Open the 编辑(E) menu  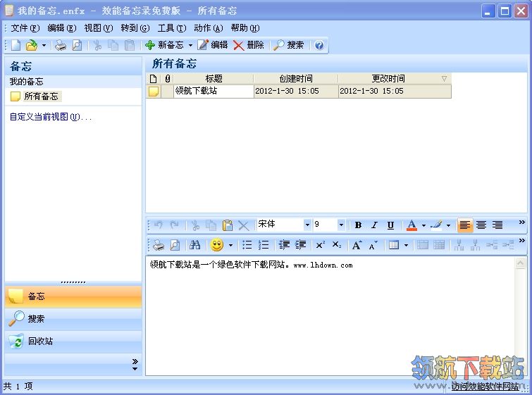click(62, 28)
